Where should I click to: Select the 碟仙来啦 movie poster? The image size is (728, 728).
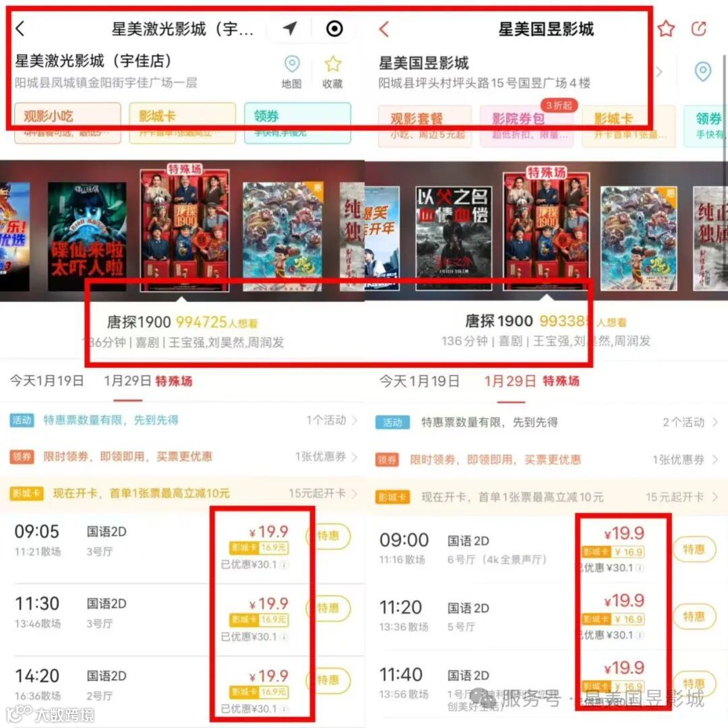(x=87, y=237)
